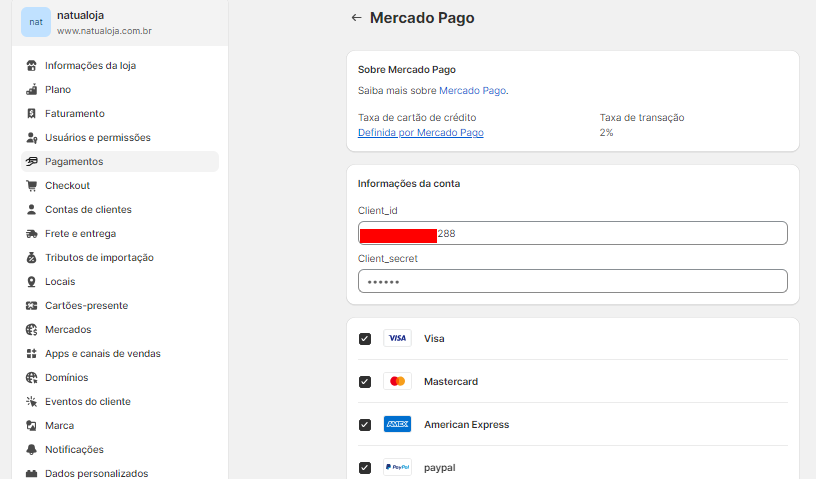Go to Usuários e permissões
816x479 pixels.
click(97, 138)
